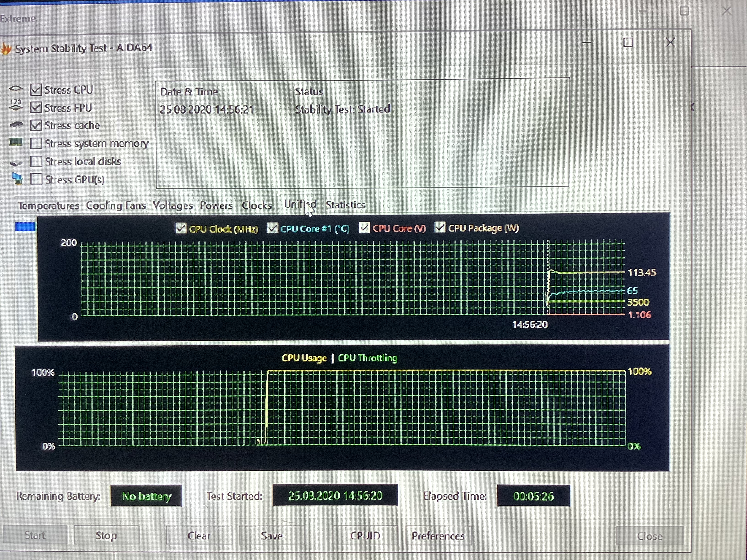Click the monitor icon beside Stress GPU(s)

click(17, 179)
